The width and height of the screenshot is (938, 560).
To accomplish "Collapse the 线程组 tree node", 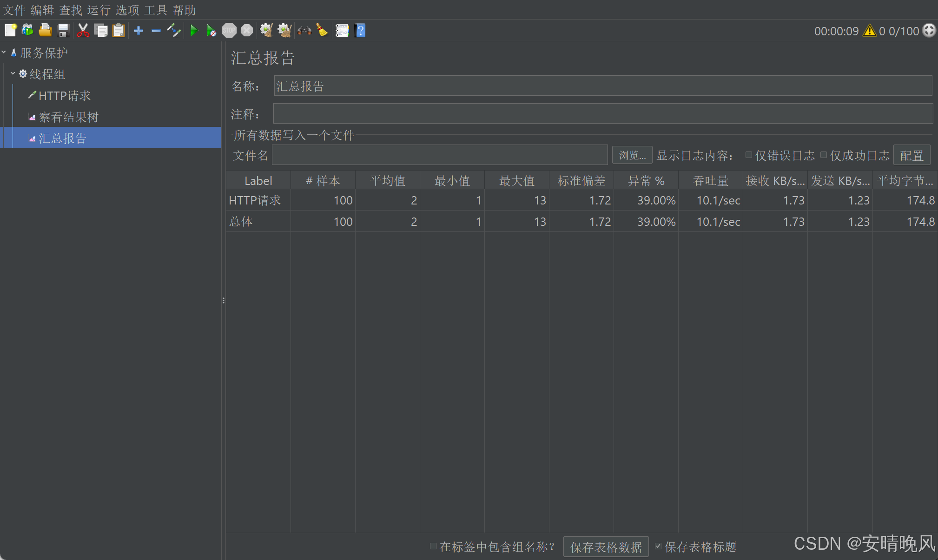I will point(13,74).
